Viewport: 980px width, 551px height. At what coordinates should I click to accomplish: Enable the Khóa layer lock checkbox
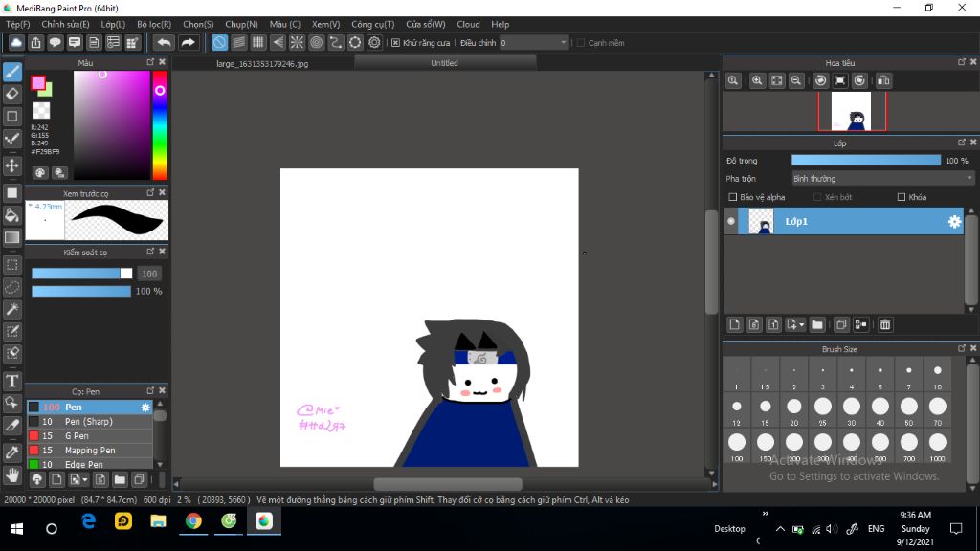(902, 197)
